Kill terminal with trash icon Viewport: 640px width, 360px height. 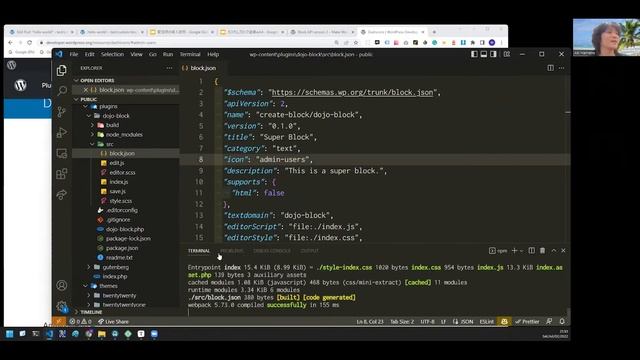(x=542, y=251)
